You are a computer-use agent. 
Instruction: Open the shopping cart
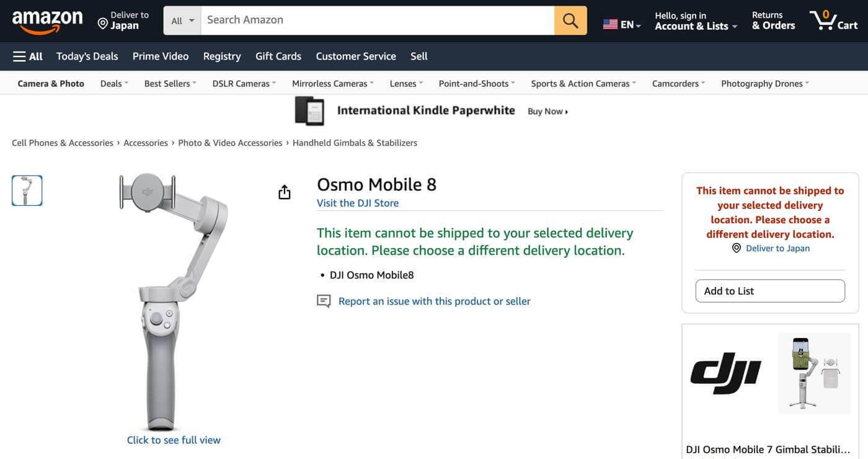pos(833,20)
